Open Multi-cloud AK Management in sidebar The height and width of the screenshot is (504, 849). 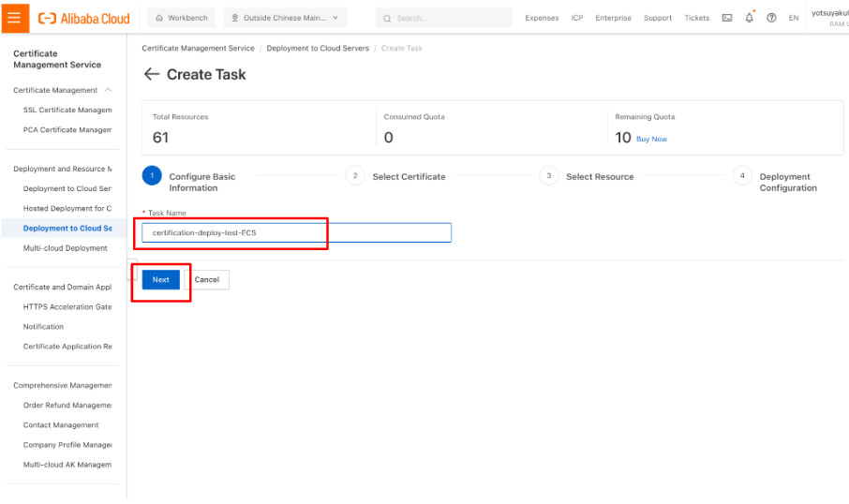[x=67, y=465]
